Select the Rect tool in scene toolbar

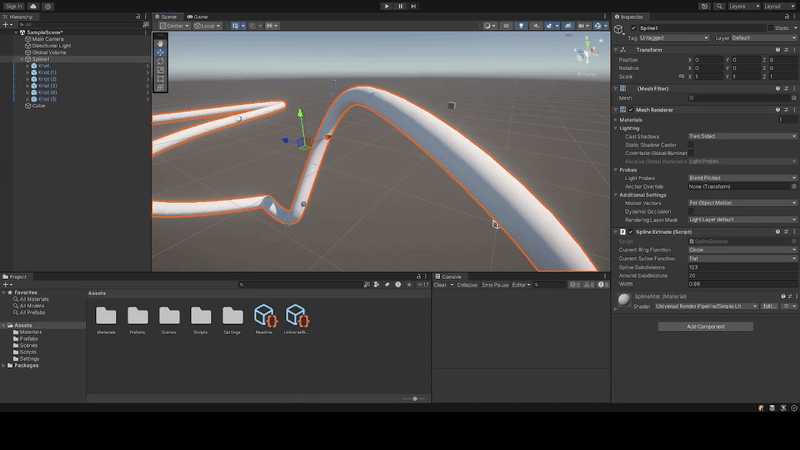[x=160, y=79]
